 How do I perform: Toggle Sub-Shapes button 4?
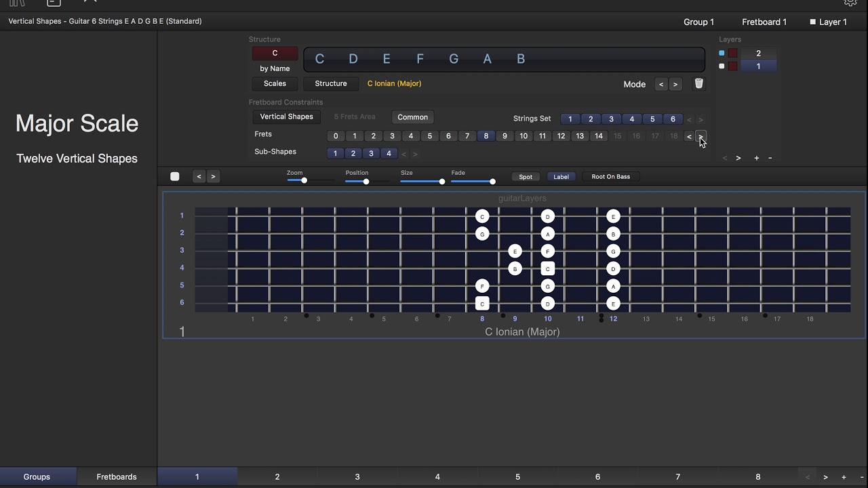[389, 154]
